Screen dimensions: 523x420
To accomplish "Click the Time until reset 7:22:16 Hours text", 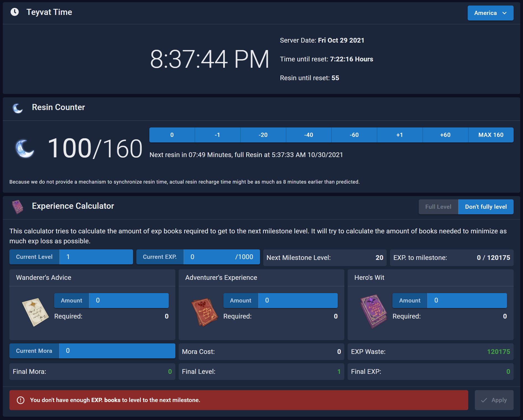I will click(x=326, y=59).
